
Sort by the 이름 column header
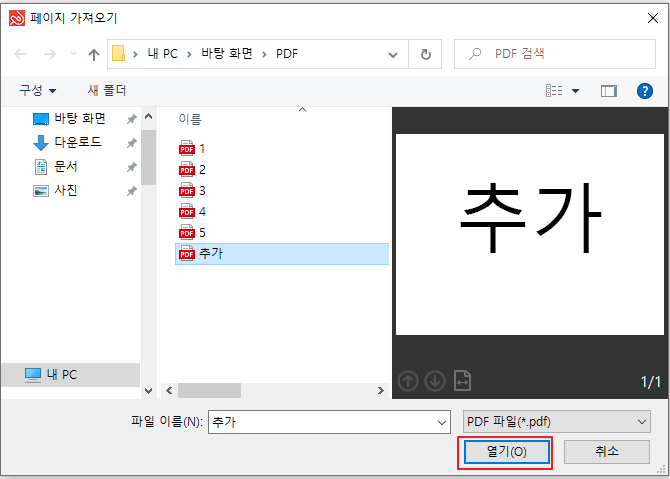tap(190, 119)
